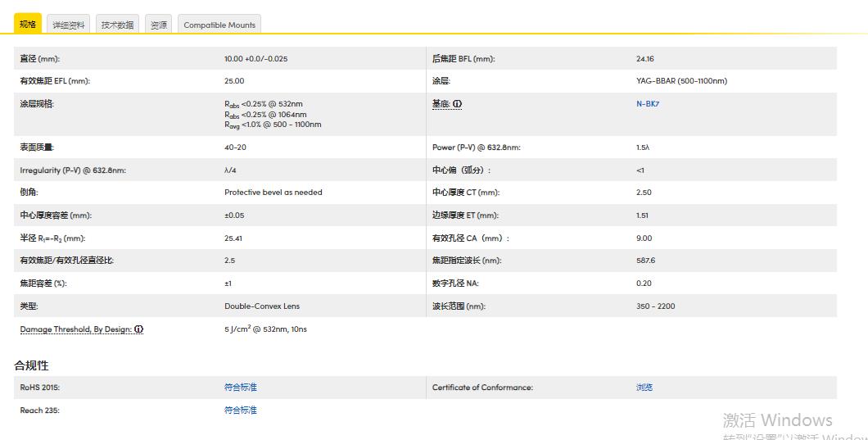The height and width of the screenshot is (440, 868).
Task: Click the ratio value 2.5
Action: pyautogui.click(x=230, y=260)
